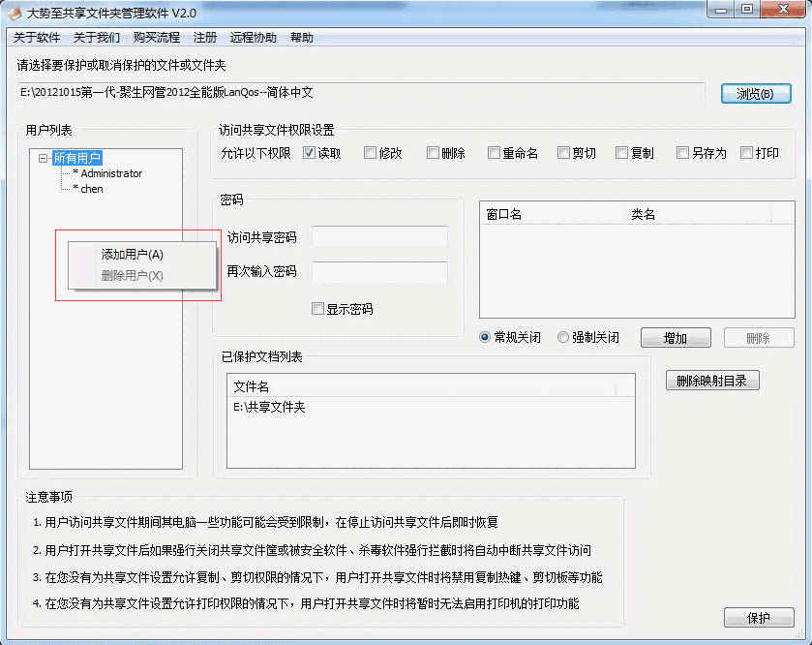The width and height of the screenshot is (812, 645).
Task: Toggle the 显示密码 show password option
Action: coord(316,308)
